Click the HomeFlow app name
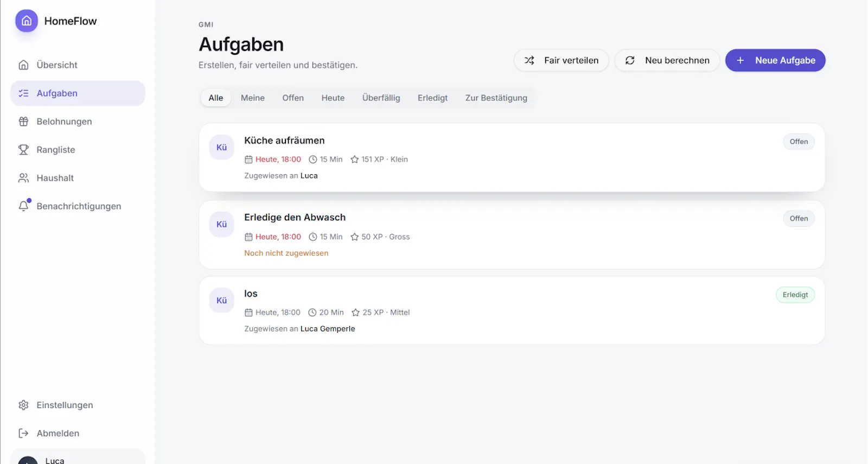Screen dimensions: 868x464 71,21
